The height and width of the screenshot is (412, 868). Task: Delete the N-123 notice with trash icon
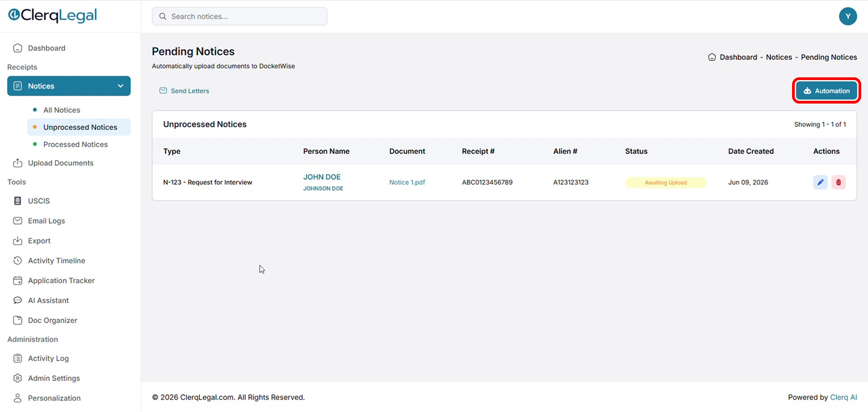(x=839, y=182)
